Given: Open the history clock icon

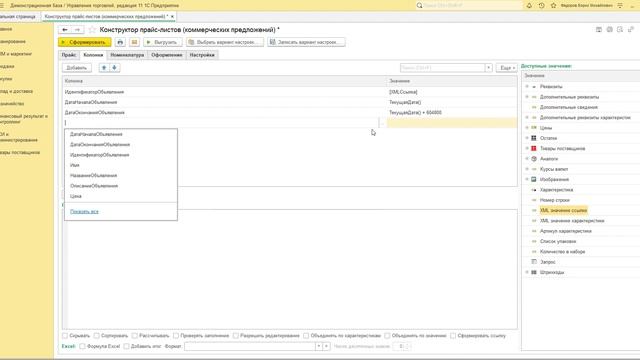Looking at the screenshot, I should coord(541,5).
